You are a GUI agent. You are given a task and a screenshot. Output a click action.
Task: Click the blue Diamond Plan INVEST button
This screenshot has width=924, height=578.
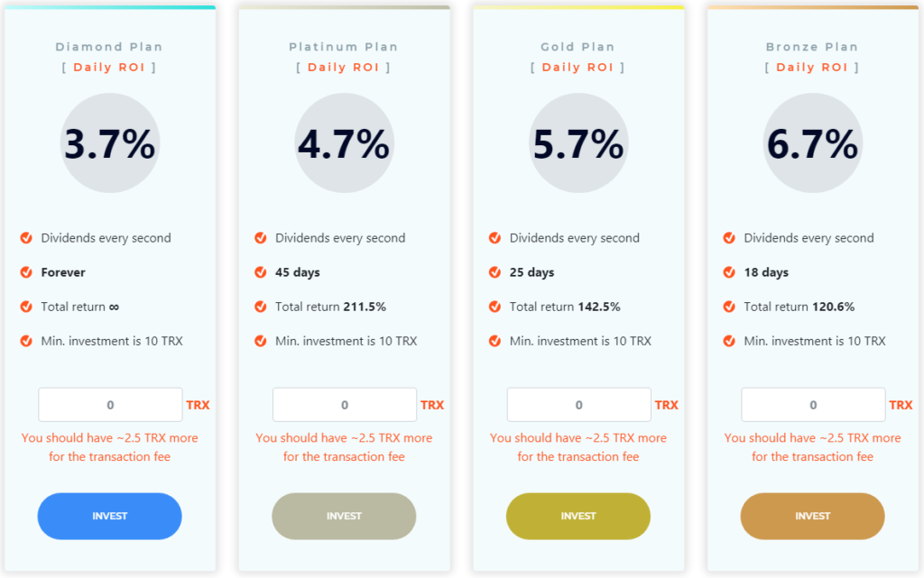coord(109,516)
